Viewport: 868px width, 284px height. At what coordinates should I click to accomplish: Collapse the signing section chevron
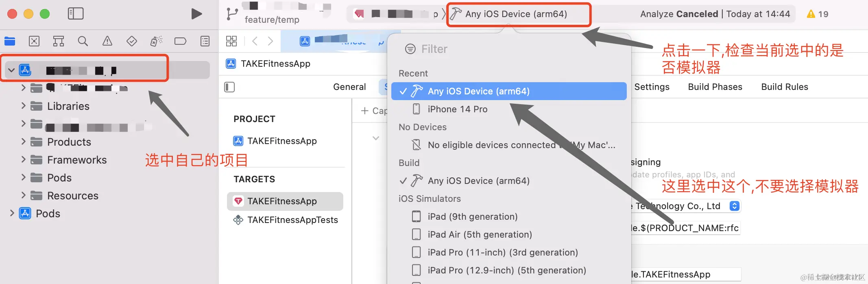376,138
